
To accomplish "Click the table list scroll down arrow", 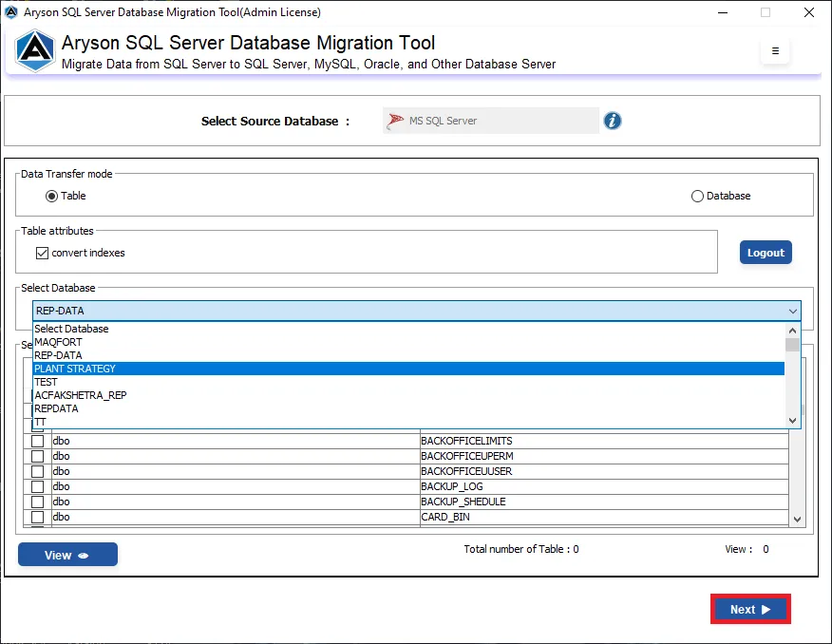I will 797,520.
